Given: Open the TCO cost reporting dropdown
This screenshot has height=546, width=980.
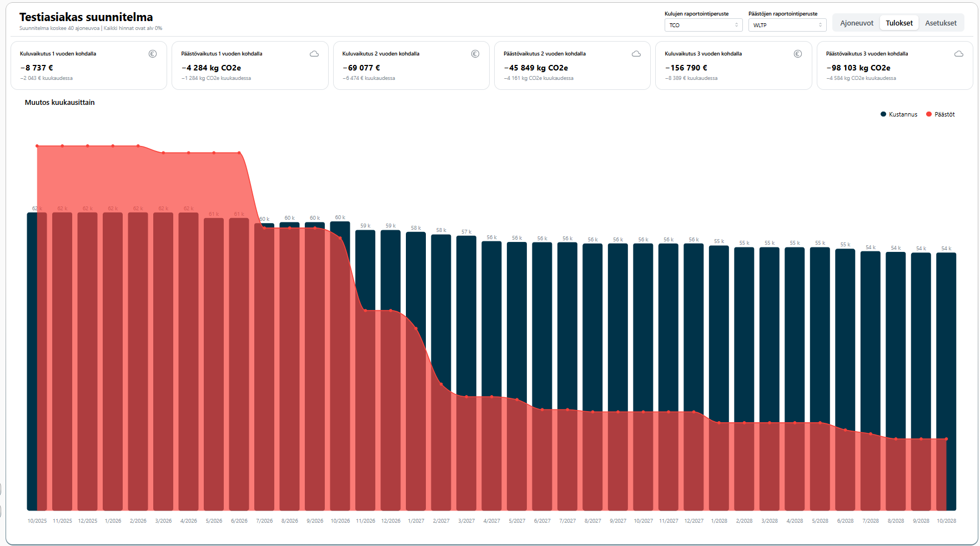Looking at the screenshot, I should tap(703, 25).
